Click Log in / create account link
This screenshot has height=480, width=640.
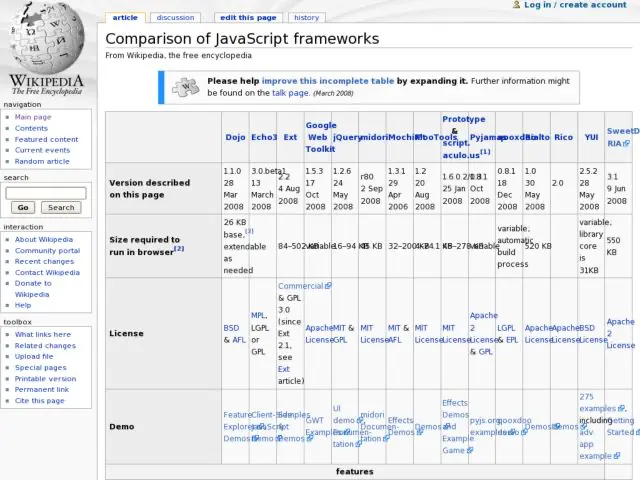click(575, 5)
